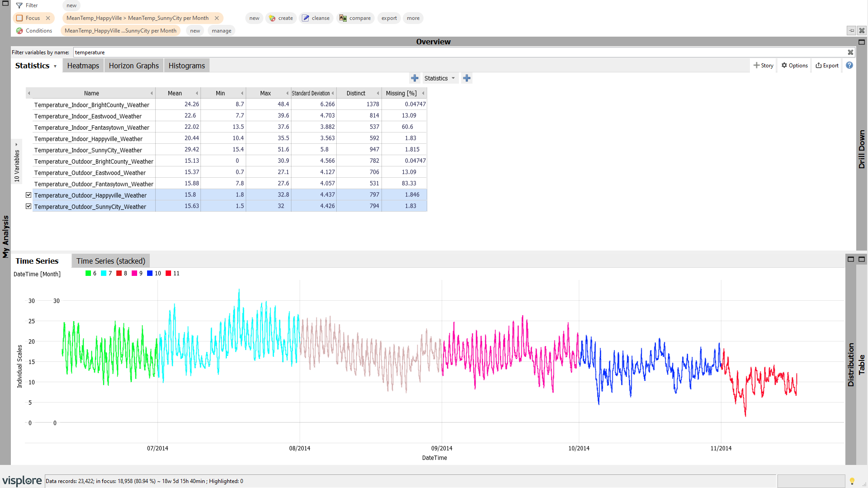Open the Statistics column dropdown
The width and height of the screenshot is (868, 488).
coord(439,78)
